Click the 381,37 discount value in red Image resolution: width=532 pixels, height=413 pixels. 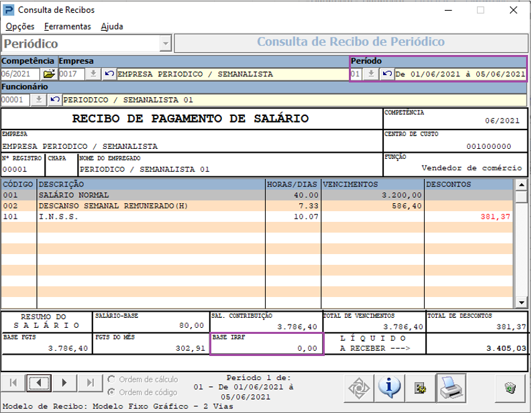[x=495, y=217]
